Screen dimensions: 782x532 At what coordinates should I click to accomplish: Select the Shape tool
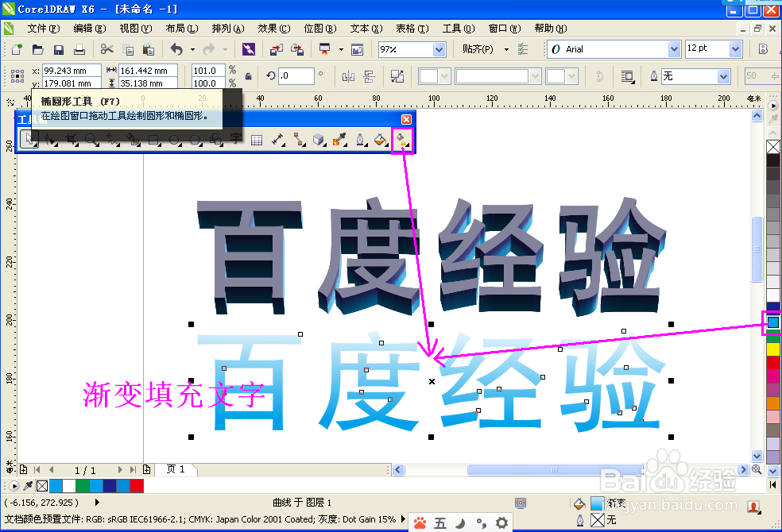(x=48, y=139)
